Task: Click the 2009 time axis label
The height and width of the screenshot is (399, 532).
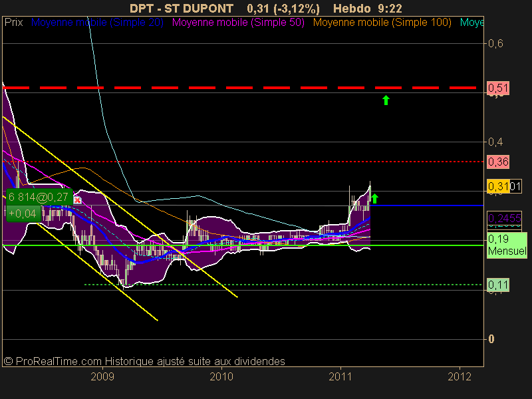Action: pyautogui.click(x=102, y=376)
